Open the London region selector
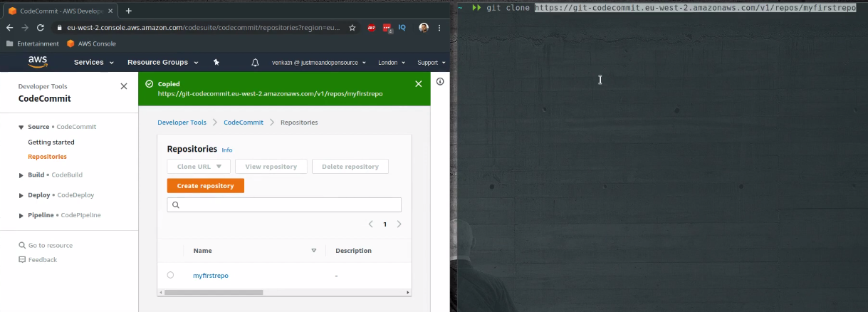 tap(391, 63)
